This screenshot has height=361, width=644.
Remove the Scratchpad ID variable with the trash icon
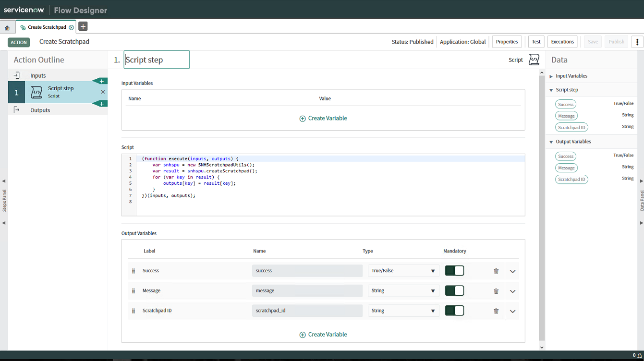496,311
